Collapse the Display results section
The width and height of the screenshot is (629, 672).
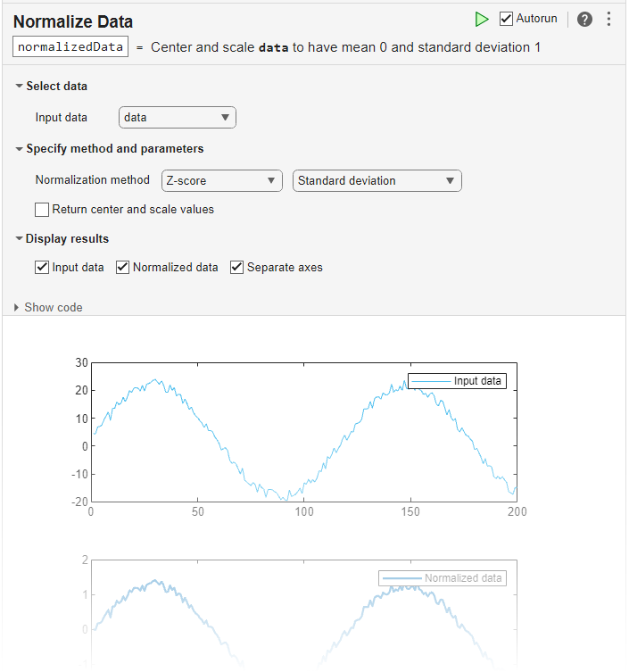tap(20, 239)
